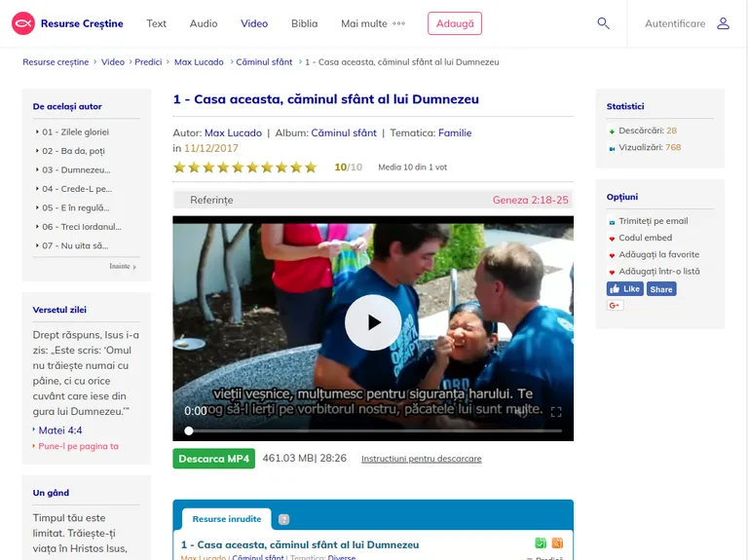Viewport: 748px width, 560px height.
Task: Click the Adaugă button
Action: [455, 23]
